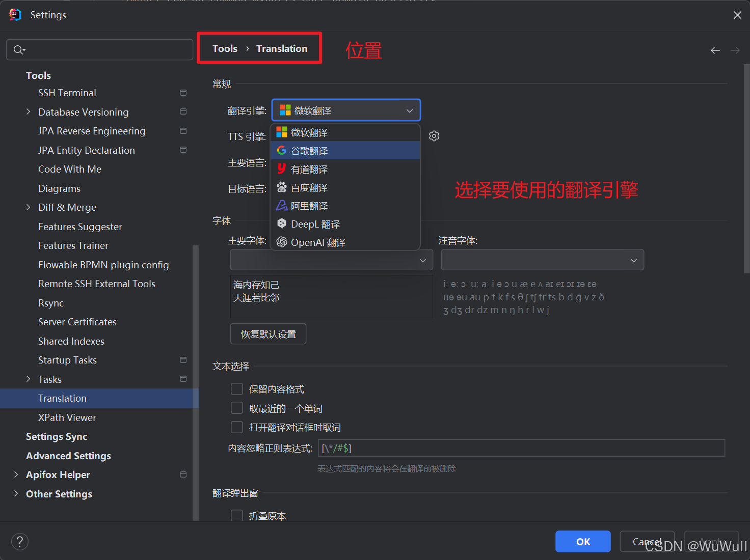This screenshot has height=560, width=750.
Task: Close the Settings dialog with X
Action: (x=737, y=15)
